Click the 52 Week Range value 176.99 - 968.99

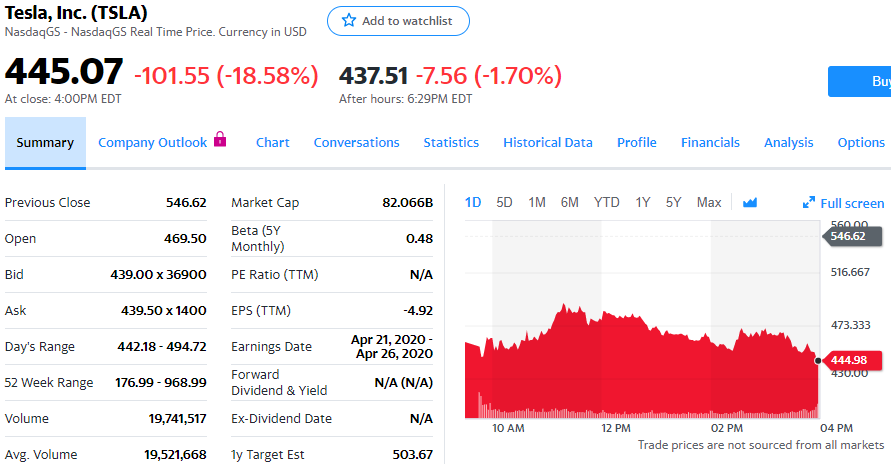[x=161, y=383]
